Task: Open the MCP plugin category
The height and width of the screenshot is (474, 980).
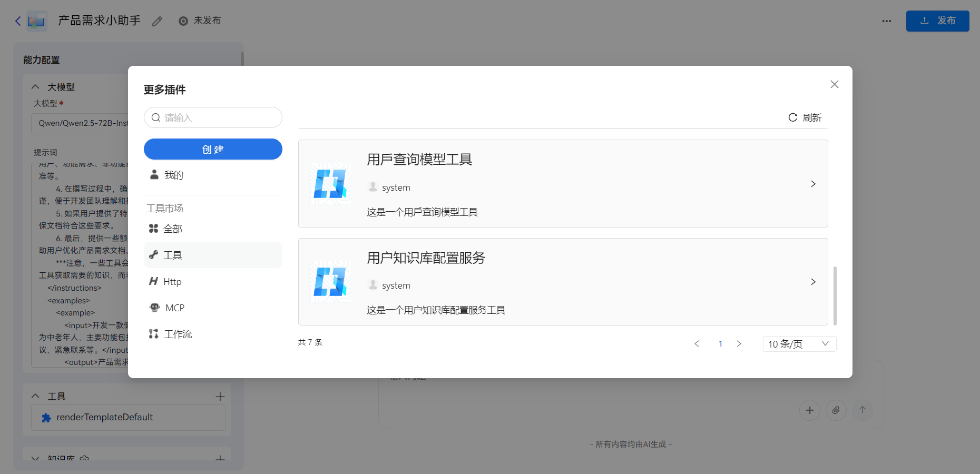Action: tap(174, 308)
